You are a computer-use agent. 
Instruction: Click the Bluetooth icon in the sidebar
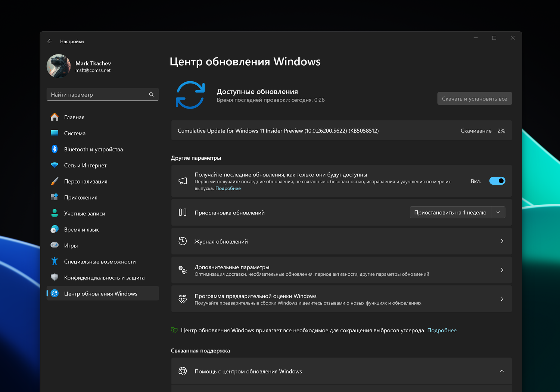point(55,149)
